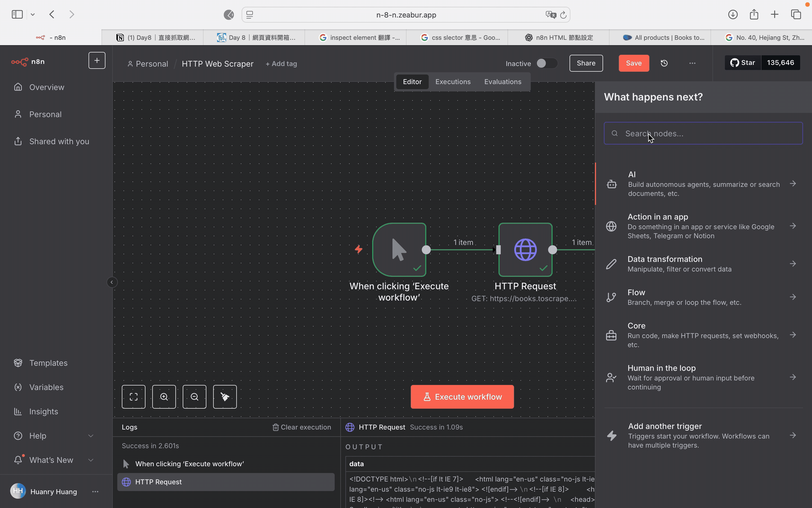Click the plus button to create new workflow

tap(97, 60)
